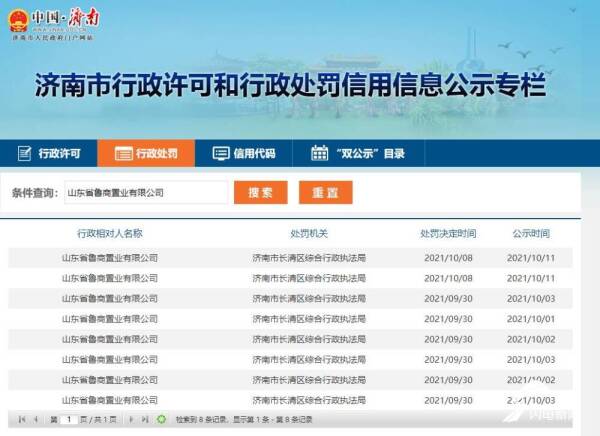Focus the 条件查询 search input field
600x436 pixels.
(146, 193)
